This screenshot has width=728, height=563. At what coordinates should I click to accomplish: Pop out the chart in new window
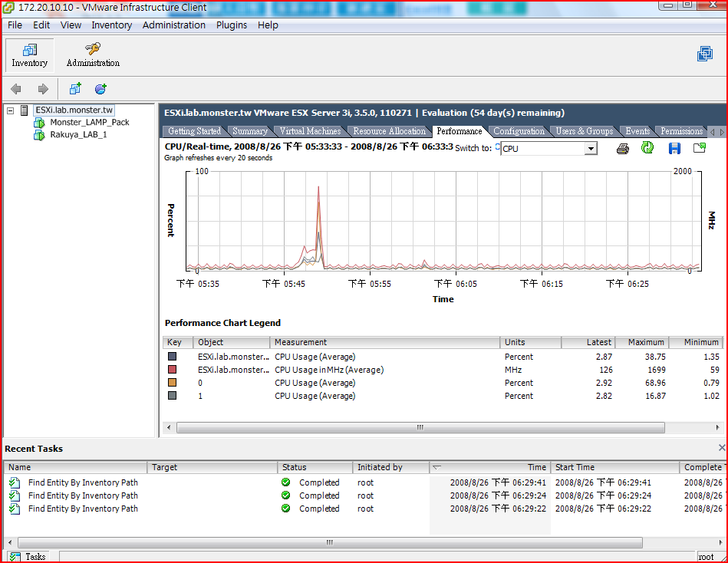699,148
